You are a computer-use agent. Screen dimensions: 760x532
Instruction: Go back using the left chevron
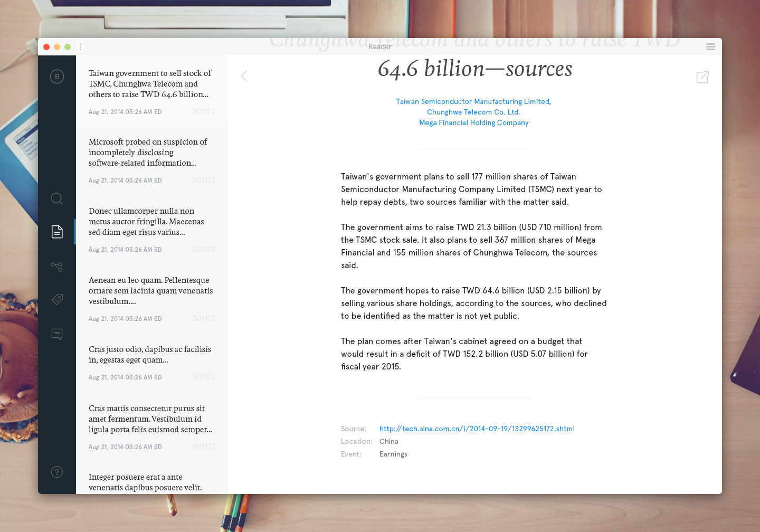[x=244, y=76]
